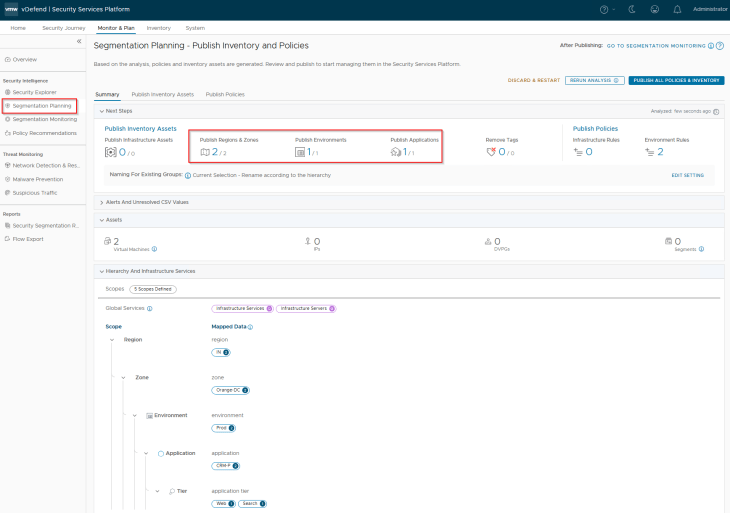Image resolution: width=730 pixels, height=513 pixels.
Task: Open notifications bell icon
Action: (677, 9)
